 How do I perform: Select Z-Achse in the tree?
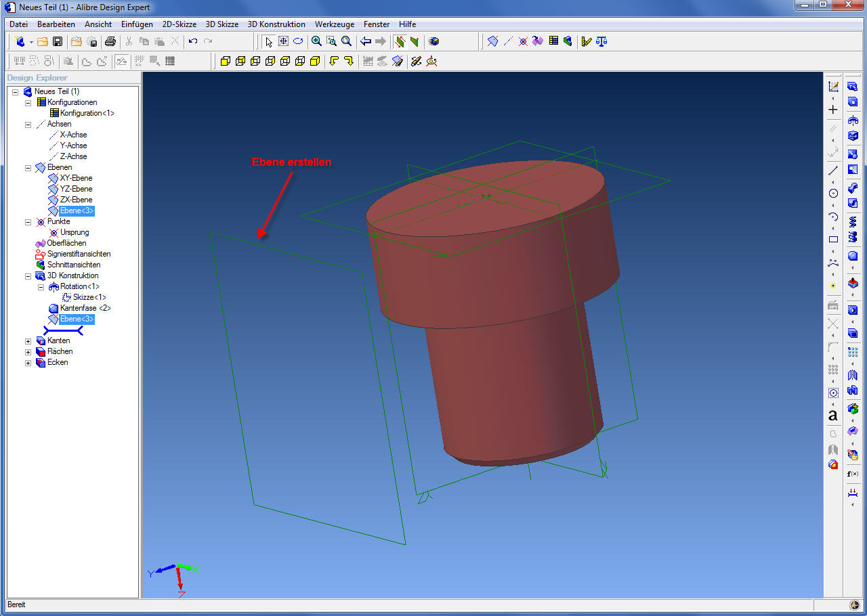[x=73, y=156]
